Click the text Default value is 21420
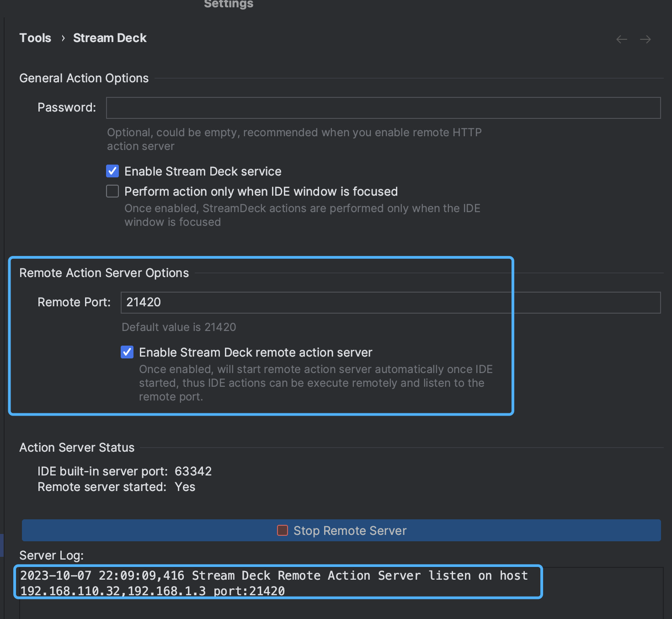This screenshot has width=672, height=619. tap(179, 327)
